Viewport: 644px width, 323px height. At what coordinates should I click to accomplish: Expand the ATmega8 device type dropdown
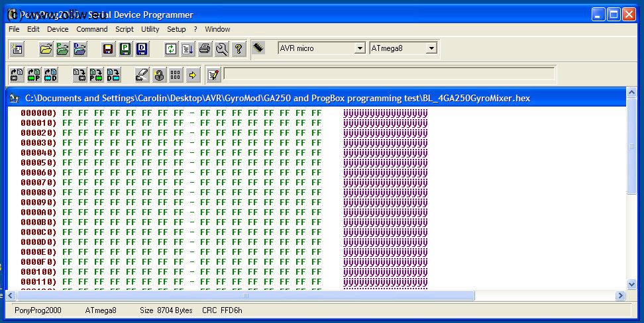pos(431,48)
